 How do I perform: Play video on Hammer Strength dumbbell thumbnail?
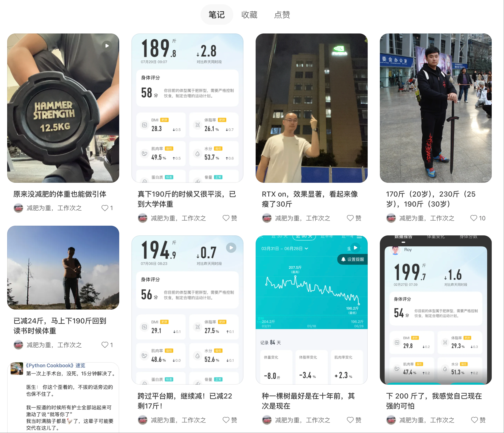point(107,46)
